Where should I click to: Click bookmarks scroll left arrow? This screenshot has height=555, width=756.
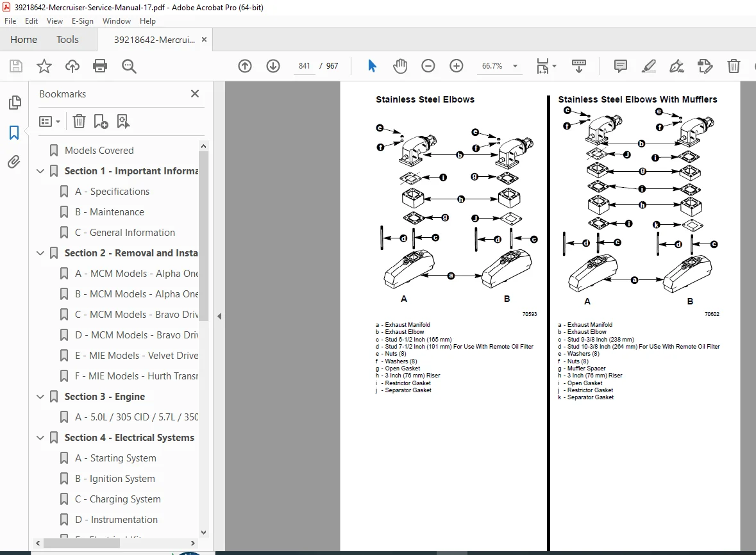tap(38, 543)
